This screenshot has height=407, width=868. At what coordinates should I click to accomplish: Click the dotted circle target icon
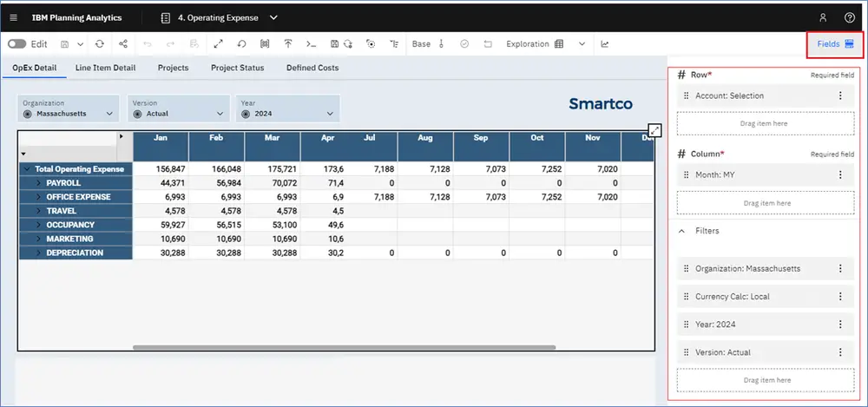(371, 43)
